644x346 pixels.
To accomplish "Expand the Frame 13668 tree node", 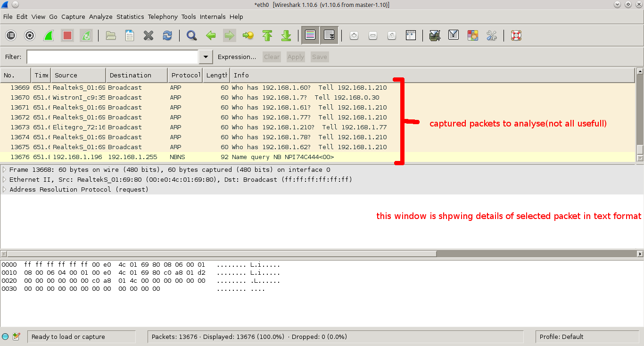I will click(5, 169).
